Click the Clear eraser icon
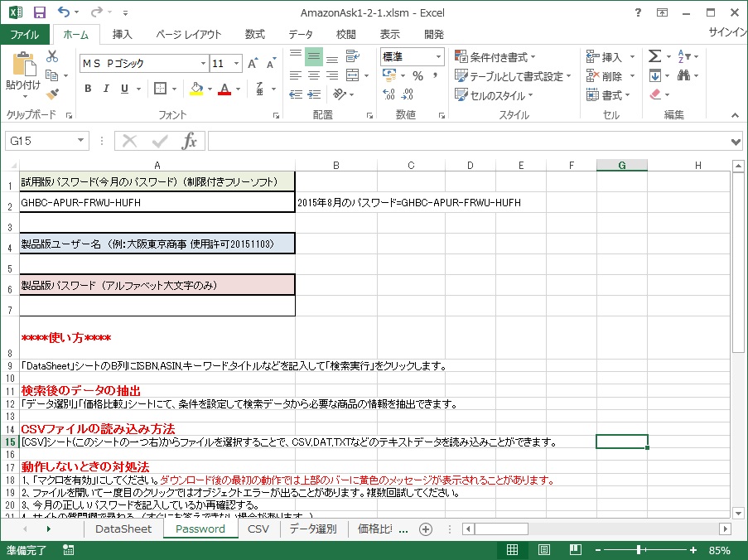This screenshot has width=748, height=560. point(655,94)
